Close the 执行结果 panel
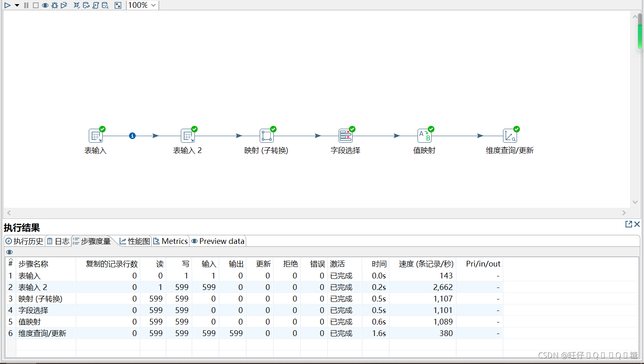644x364 pixels. coord(637,224)
